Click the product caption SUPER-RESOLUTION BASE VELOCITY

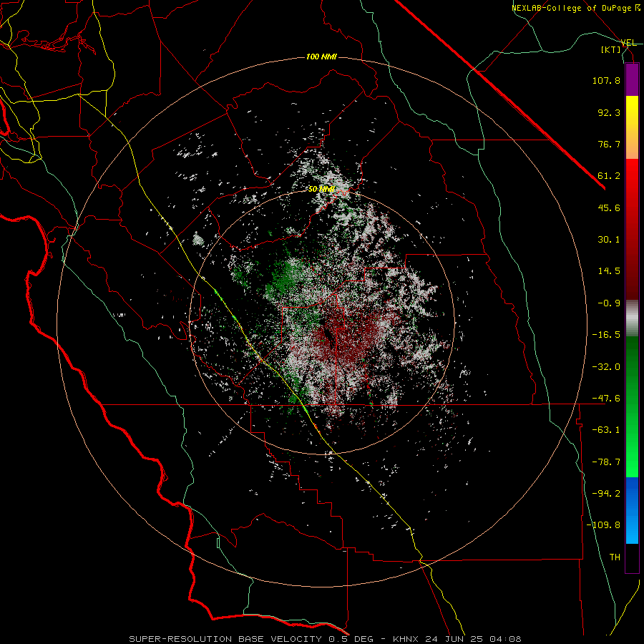coord(225,639)
